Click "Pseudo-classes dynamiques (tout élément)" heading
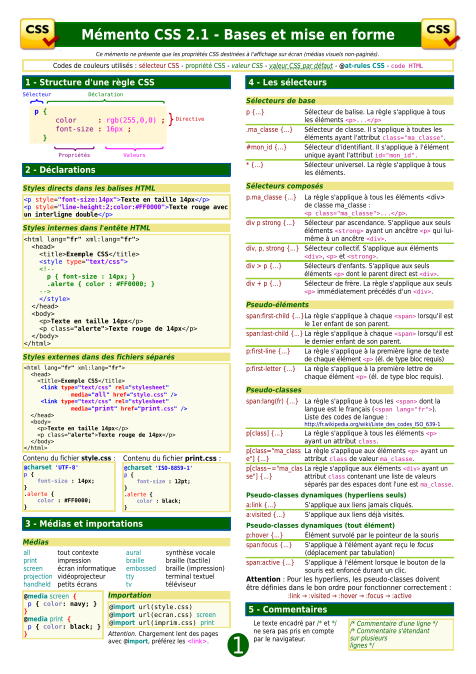Viewport: 476px width, 674px height. coord(320,526)
